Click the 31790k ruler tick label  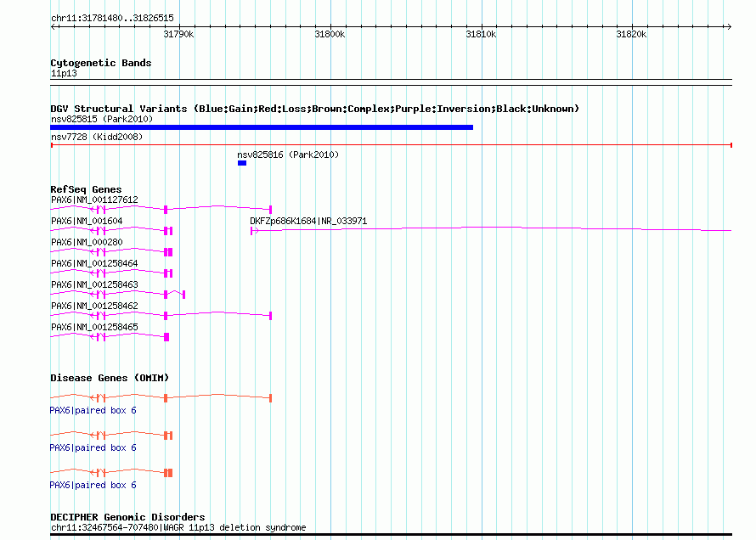click(179, 34)
